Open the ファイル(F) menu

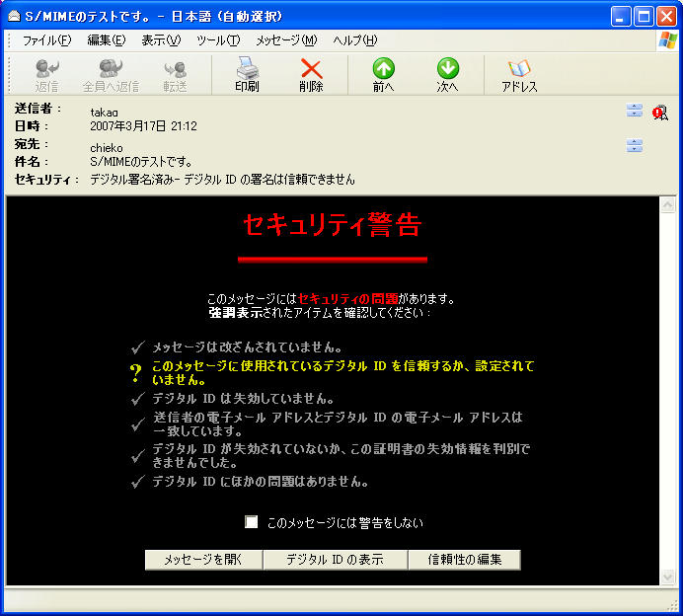tap(46, 40)
